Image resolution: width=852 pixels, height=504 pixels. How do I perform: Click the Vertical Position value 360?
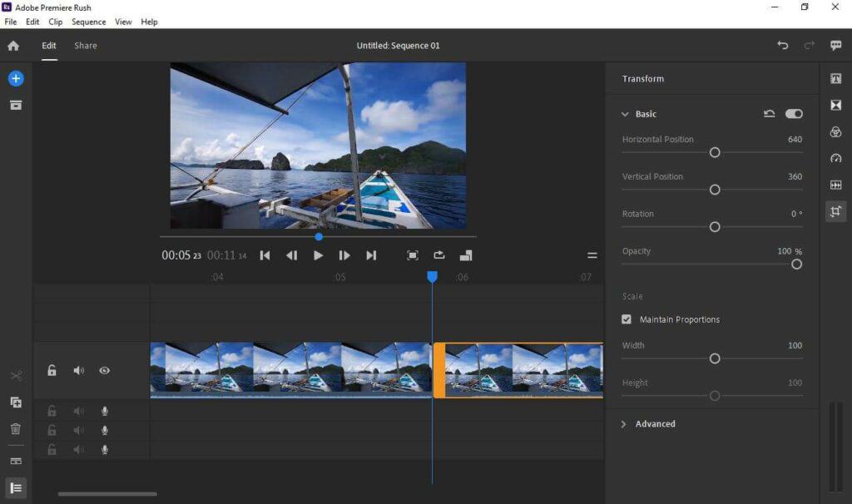tap(795, 176)
